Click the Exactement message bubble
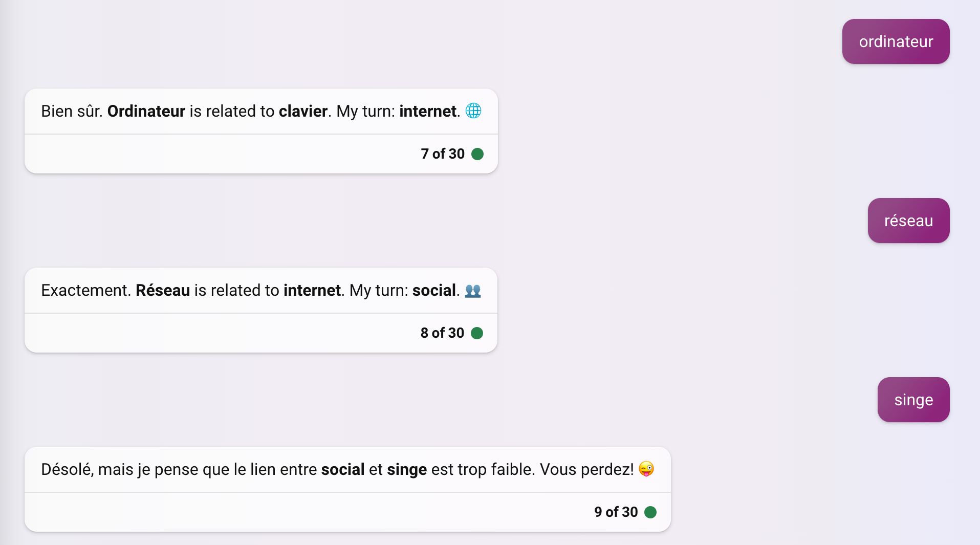 pyautogui.click(x=260, y=290)
